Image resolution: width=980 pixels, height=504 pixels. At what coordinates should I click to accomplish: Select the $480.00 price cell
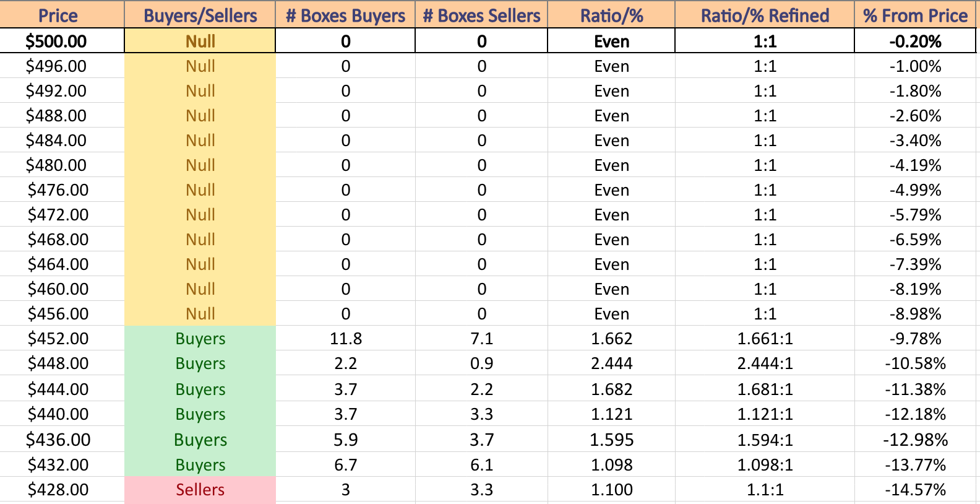pos(62,165)
